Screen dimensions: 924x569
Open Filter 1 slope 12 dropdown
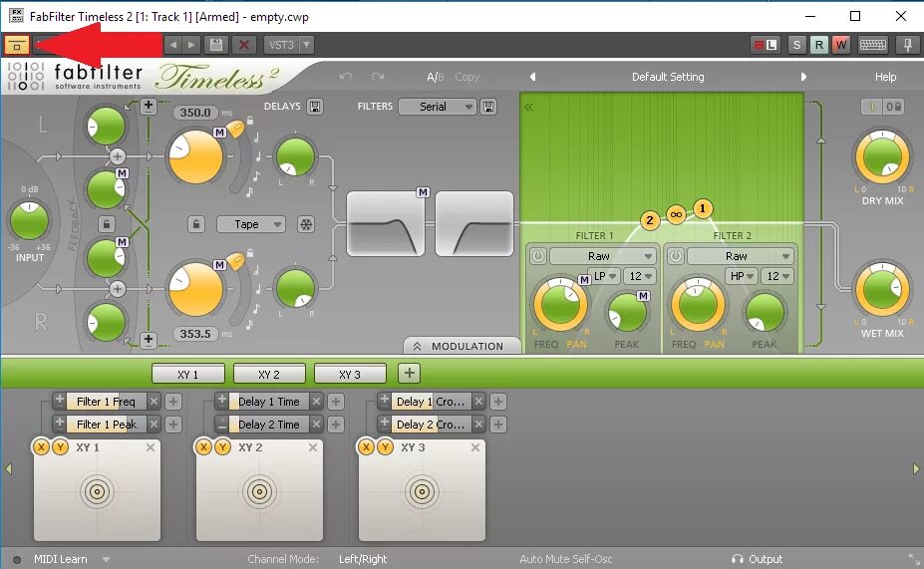[x=641, y=276]
